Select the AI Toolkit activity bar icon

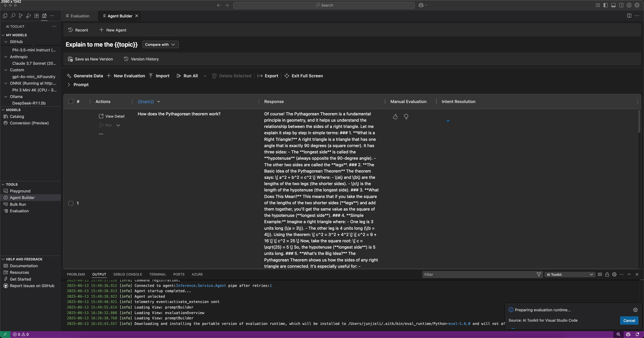[45, 16]
